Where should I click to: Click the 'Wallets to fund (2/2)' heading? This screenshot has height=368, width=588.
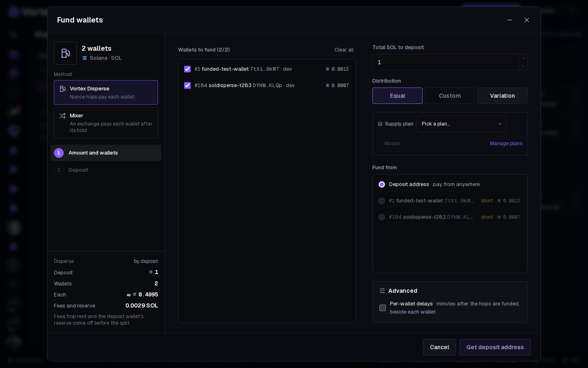204,50
